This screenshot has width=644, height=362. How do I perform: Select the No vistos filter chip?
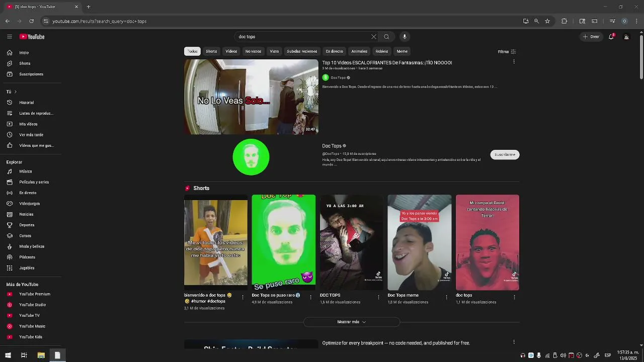coord(253,51)
